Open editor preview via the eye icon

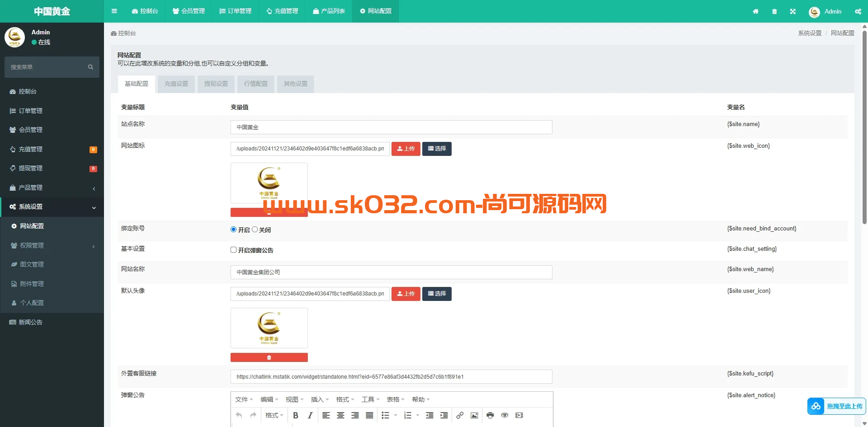pos(505,415)
